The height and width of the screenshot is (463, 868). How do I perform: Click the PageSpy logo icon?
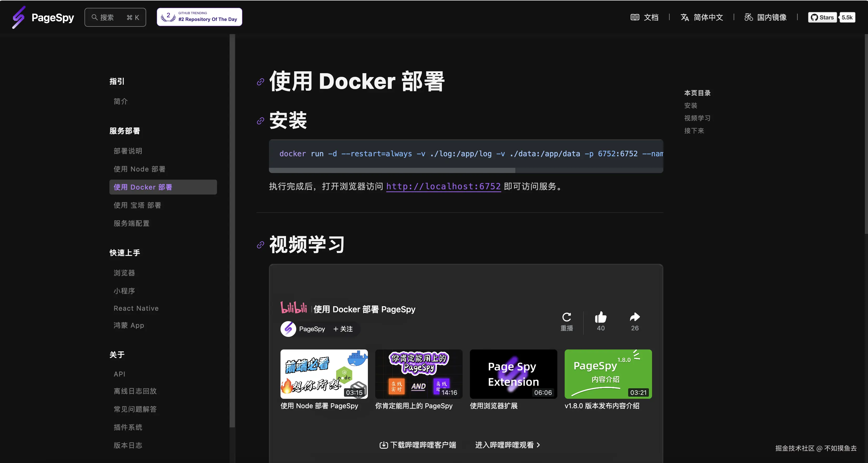point(19,17)
